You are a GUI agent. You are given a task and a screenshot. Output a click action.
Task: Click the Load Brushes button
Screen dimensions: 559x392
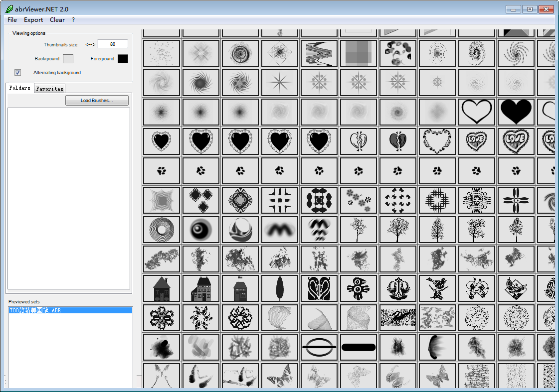click(x=97, y=101)
